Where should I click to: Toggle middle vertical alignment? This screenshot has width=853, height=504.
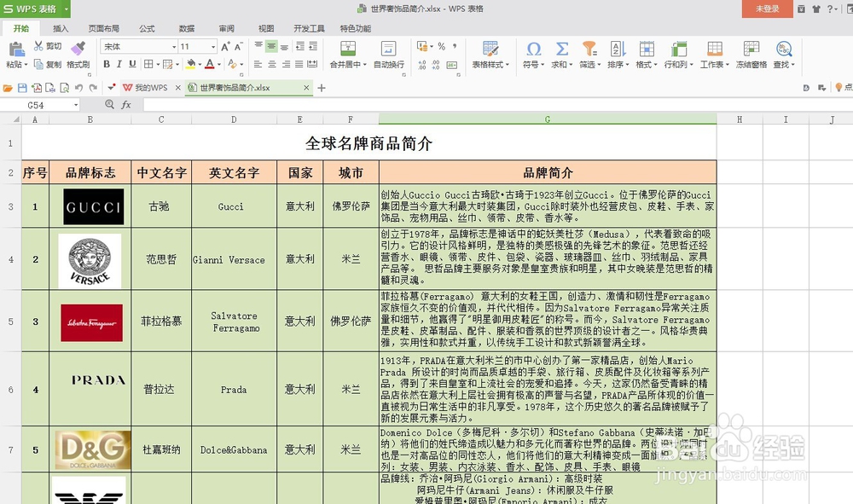coord(271,46)
